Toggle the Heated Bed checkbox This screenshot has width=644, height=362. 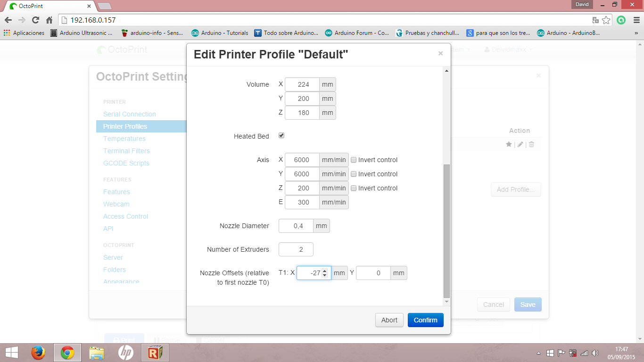281,135
